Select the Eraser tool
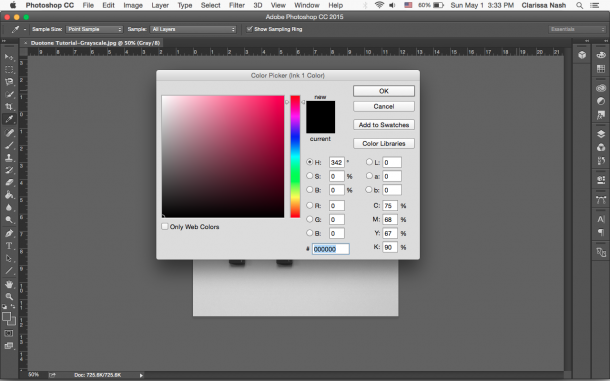Image resolution: width=610 pixels, height=381 pixels. click(9, 183)
